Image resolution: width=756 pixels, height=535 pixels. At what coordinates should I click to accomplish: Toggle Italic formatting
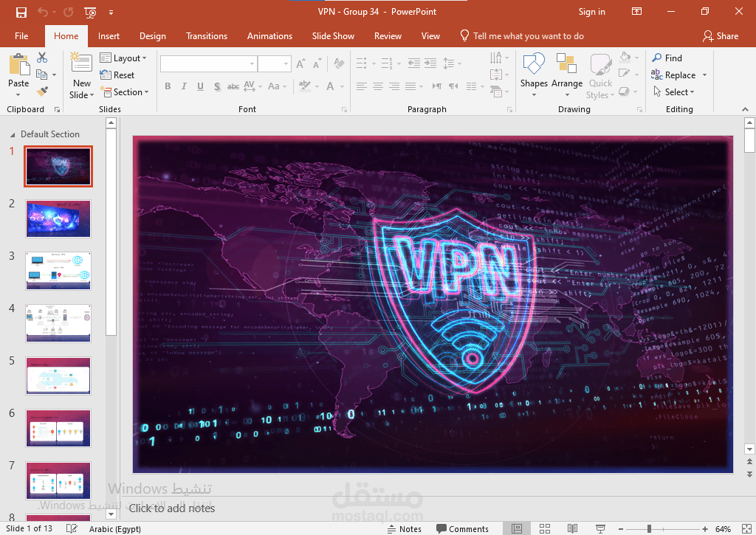(x=184, y=86)
